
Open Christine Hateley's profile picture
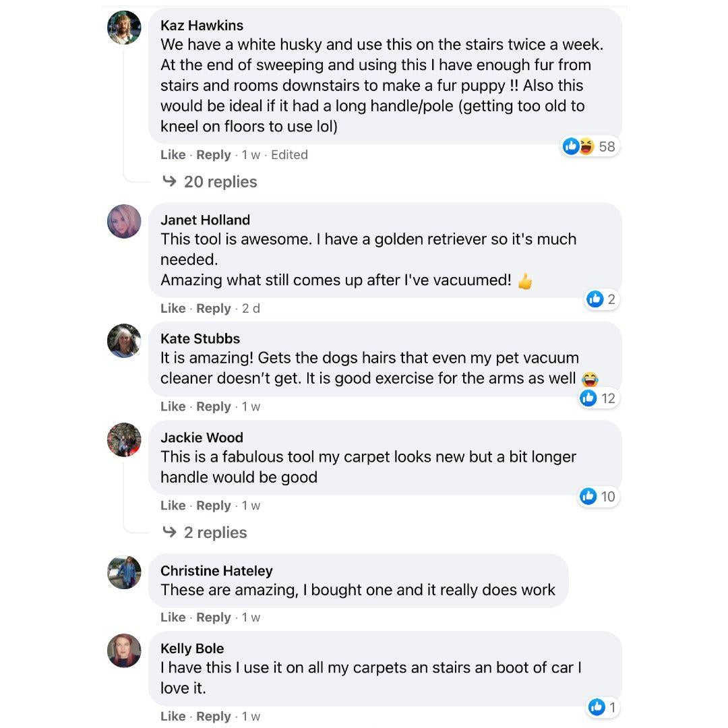point(124,573)
